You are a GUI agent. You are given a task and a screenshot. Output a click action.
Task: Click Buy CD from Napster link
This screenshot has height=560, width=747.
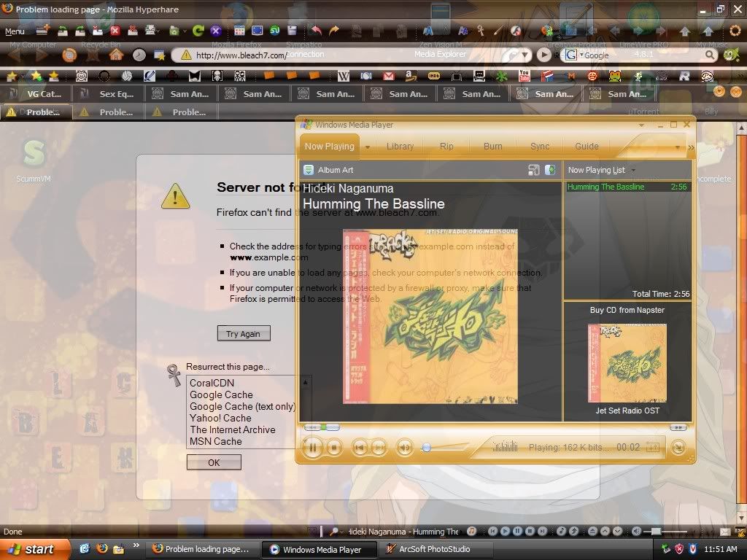[x=627, y=310]
